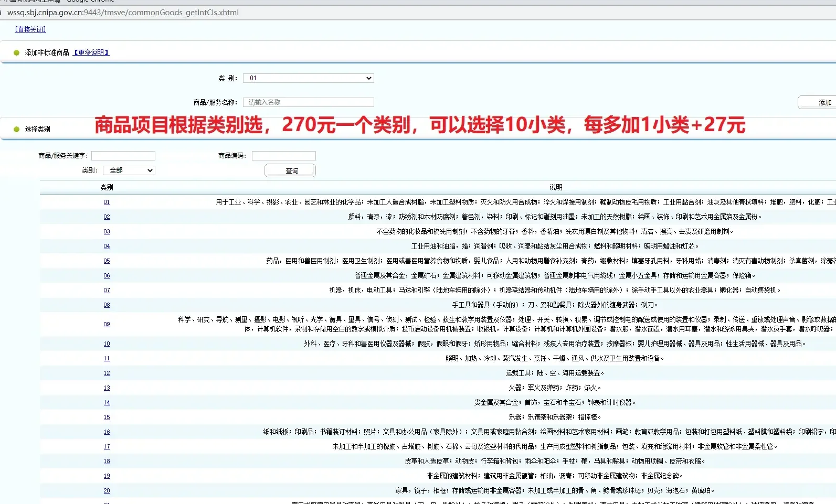Open category 20 link
Viewport: 836px width, 504px height.
coord(107,491)
